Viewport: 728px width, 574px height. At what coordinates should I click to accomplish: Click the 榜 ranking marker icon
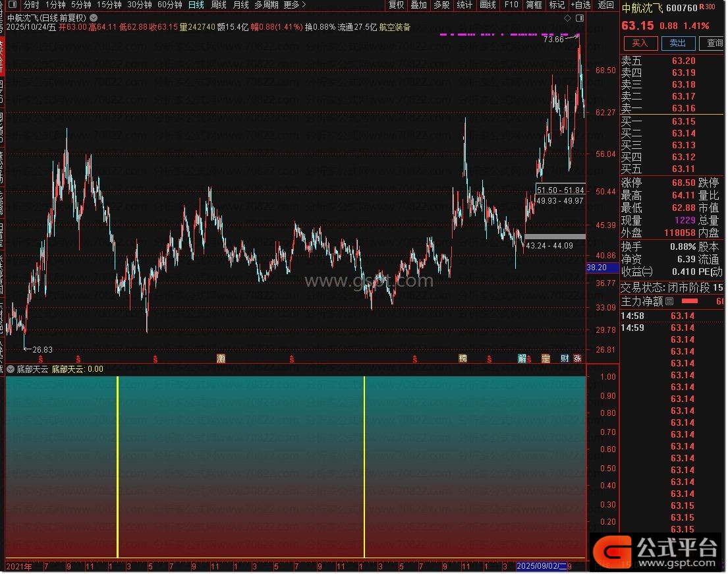click(463, 359)
